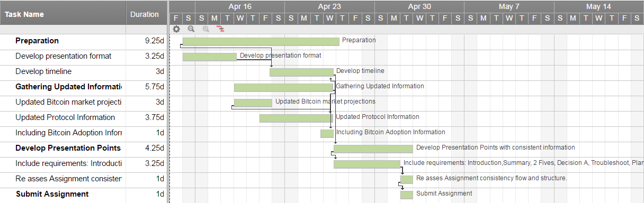The height and width of the screenshot is (203, 644).
Task: Click the May 7 week header
Action: pyautogui.click(x=509, y=7)
